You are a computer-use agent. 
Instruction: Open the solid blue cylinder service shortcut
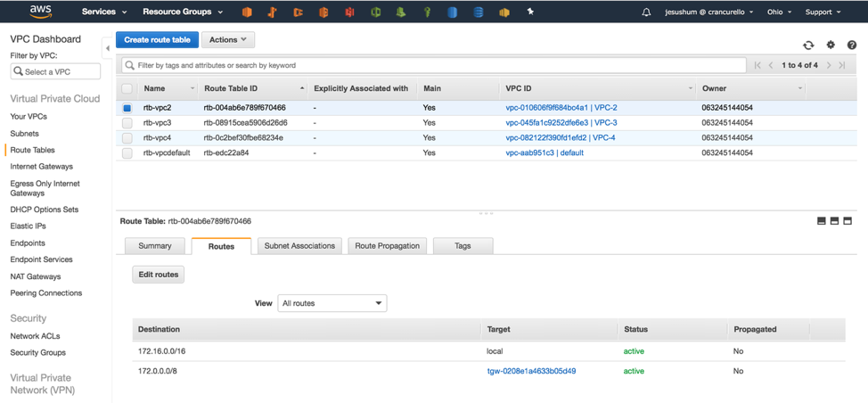[x=452, y=12]
